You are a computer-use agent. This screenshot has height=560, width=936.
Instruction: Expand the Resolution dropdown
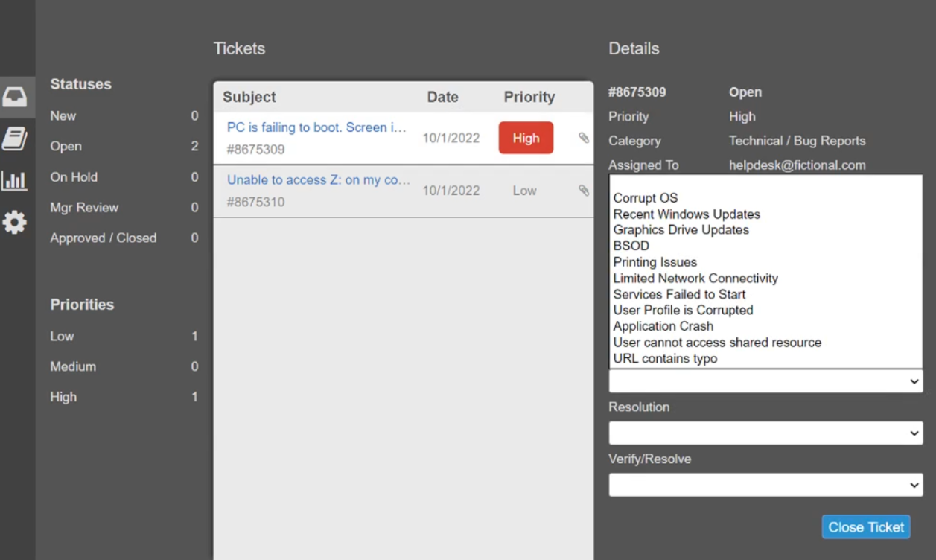[765, 433]
